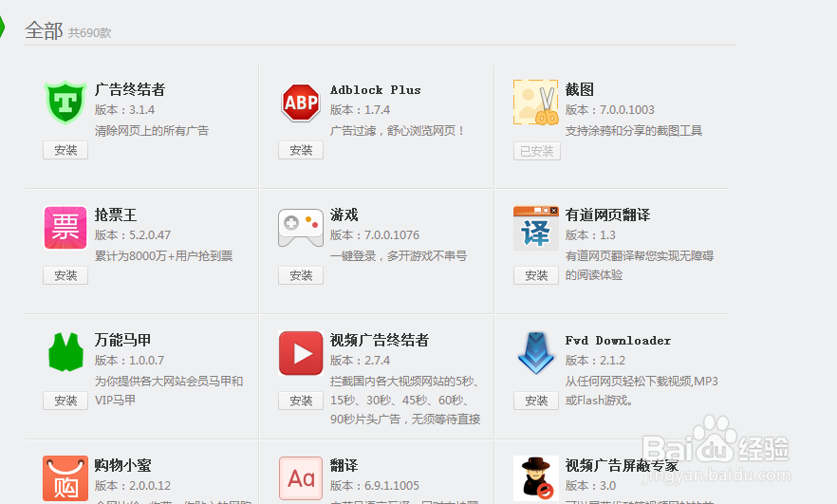Image resolution: width=837 pixels, height=504 pixels.
Task: Open the 购物小蜜 title link
Action: [122, 465]
